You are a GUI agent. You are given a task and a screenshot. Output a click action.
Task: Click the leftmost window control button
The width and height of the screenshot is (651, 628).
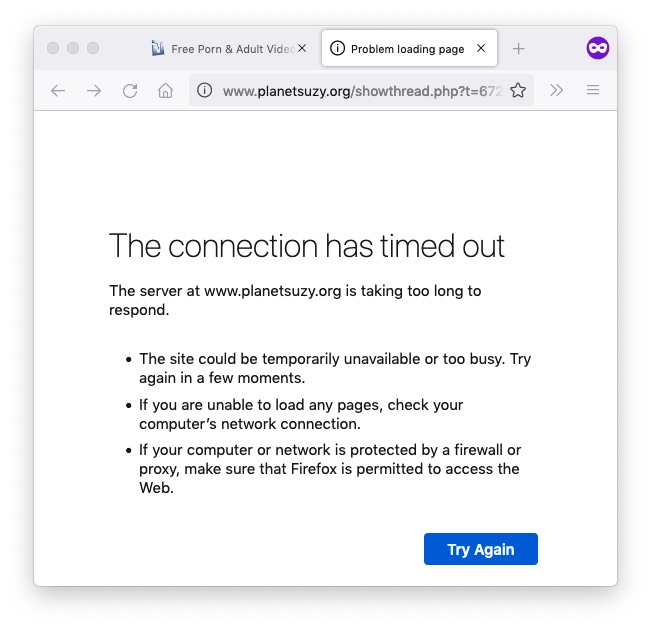tap(53, 48)
